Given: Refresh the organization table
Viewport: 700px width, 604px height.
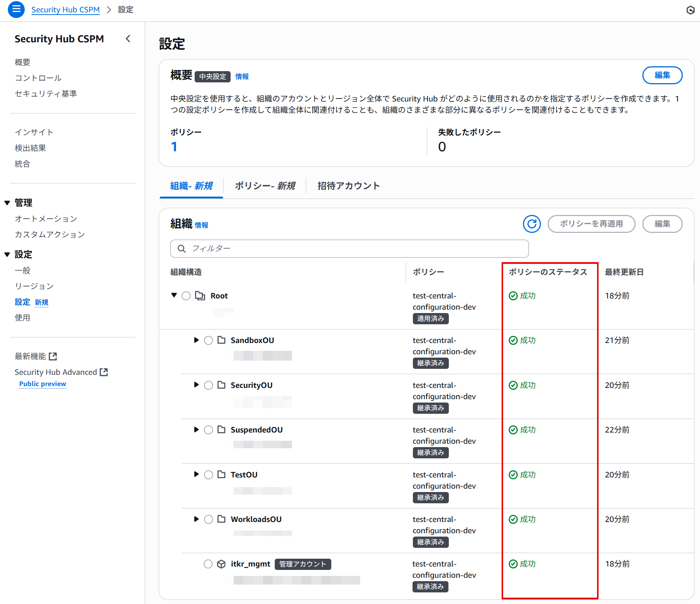Looking at the screenshot, I should (532, 224).
